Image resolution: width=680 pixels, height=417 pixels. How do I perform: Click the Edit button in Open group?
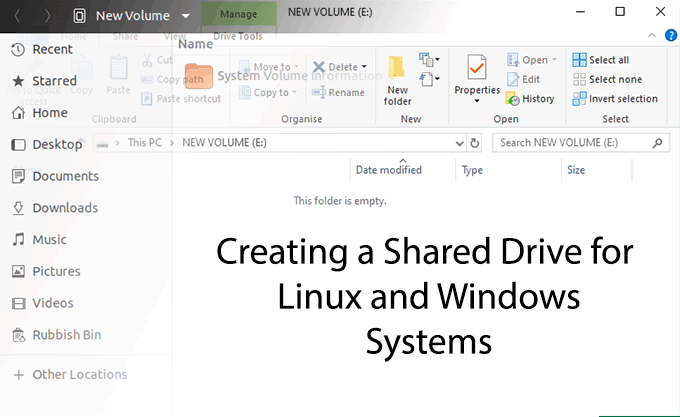530,79
